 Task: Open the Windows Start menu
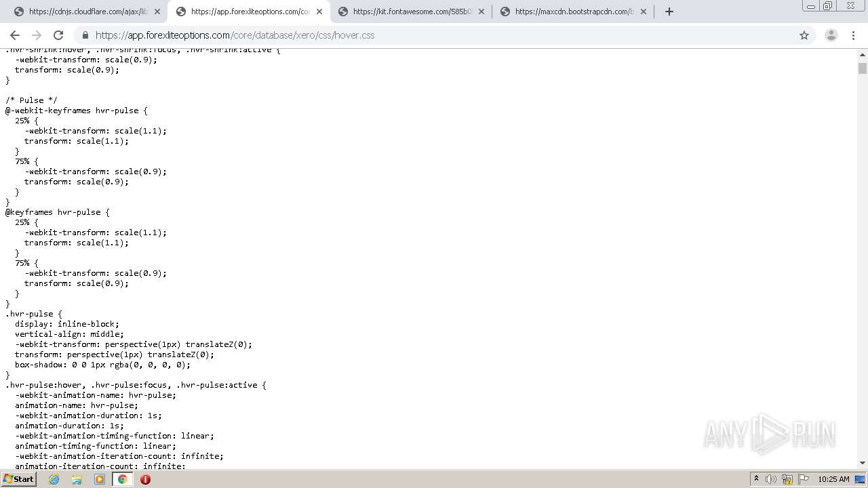click(x=19, y=479)
